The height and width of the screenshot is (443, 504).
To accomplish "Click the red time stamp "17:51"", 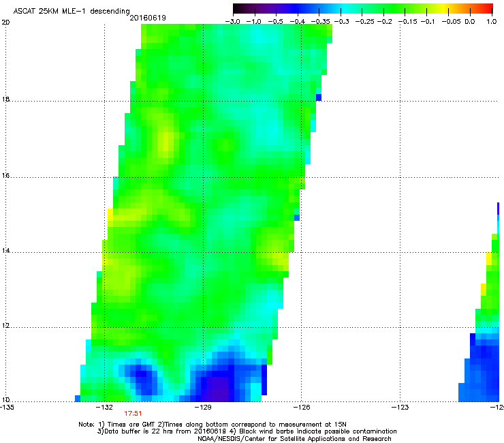I will pyautogui.click(x=133, y=414).
